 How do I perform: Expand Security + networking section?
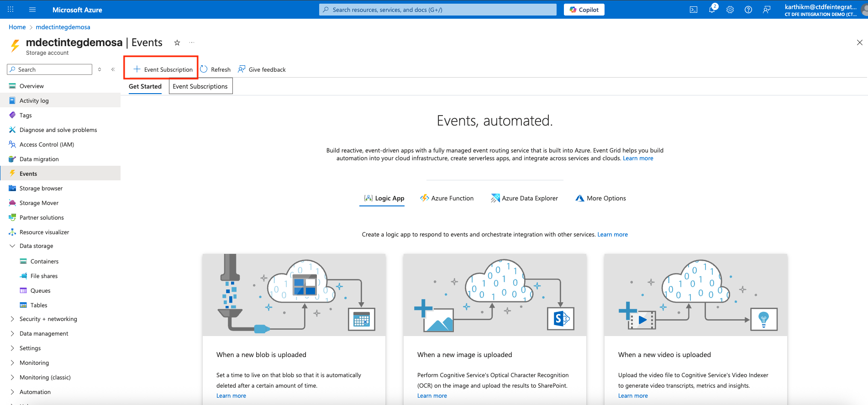pos(12,319)
